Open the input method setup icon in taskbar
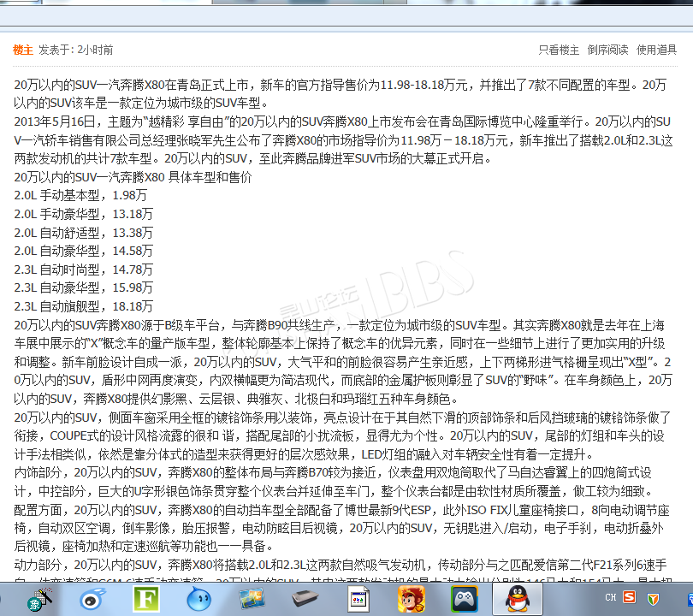Image resolution: width=693 pixels, height=616 pixels. click(x=39, y=600)
